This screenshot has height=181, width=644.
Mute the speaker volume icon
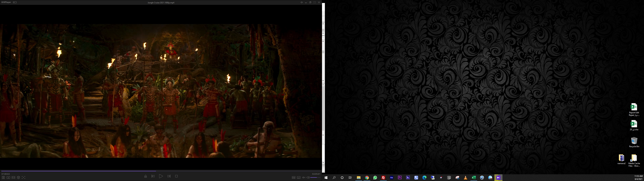click(308, 177)
